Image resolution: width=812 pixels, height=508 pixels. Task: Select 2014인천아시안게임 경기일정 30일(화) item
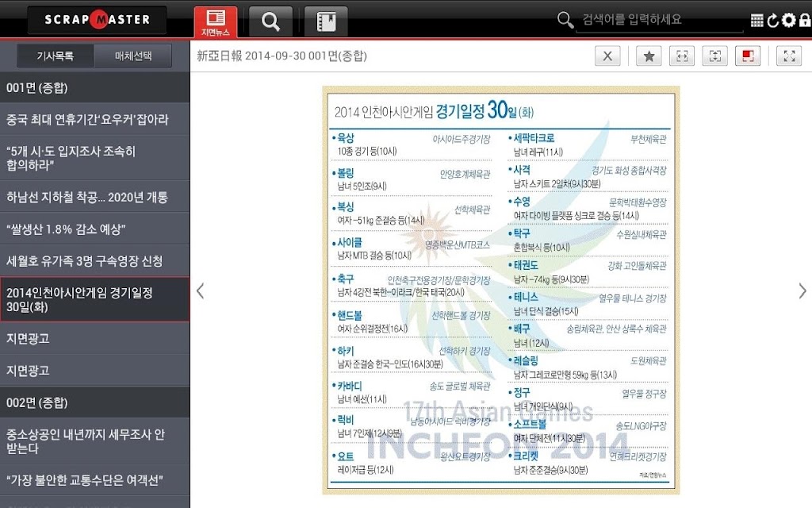click(95, 299)
